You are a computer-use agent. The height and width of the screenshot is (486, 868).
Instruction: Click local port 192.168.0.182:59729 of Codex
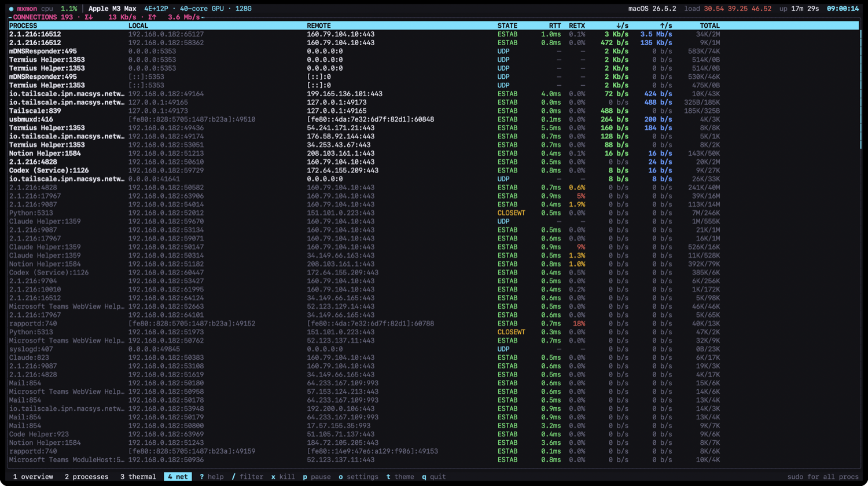tap(166, 170)
